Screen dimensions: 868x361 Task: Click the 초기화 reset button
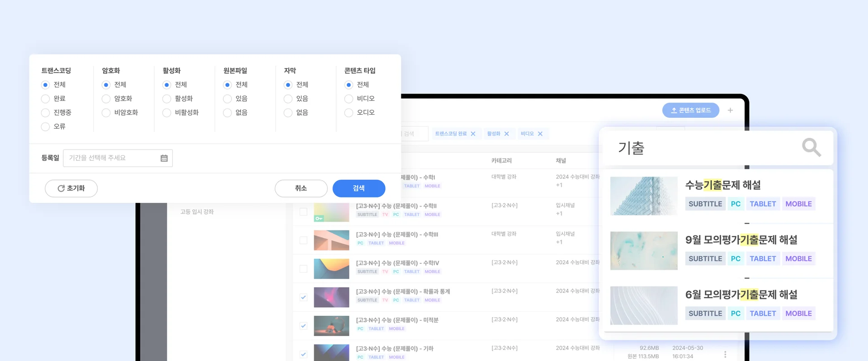pyautogui.click(x=71, y=188)
